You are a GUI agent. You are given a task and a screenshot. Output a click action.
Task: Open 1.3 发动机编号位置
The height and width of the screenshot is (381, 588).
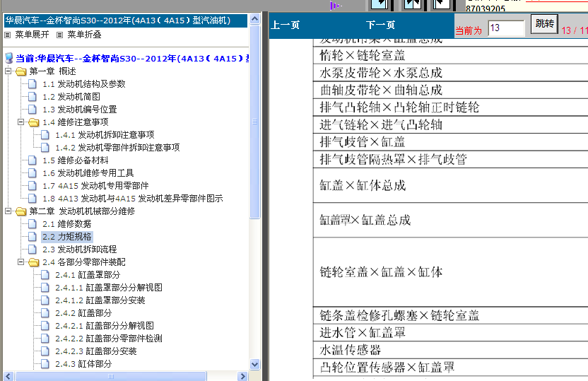coord(79,110)
